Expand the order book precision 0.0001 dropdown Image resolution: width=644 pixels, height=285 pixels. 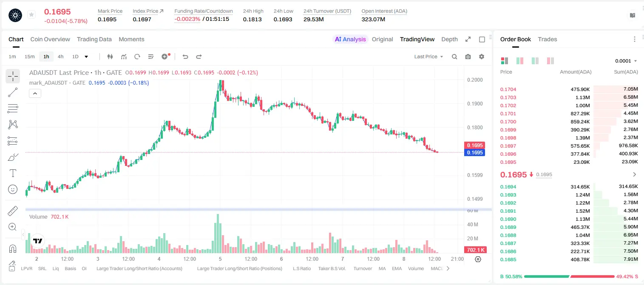[x=626, y=61]
